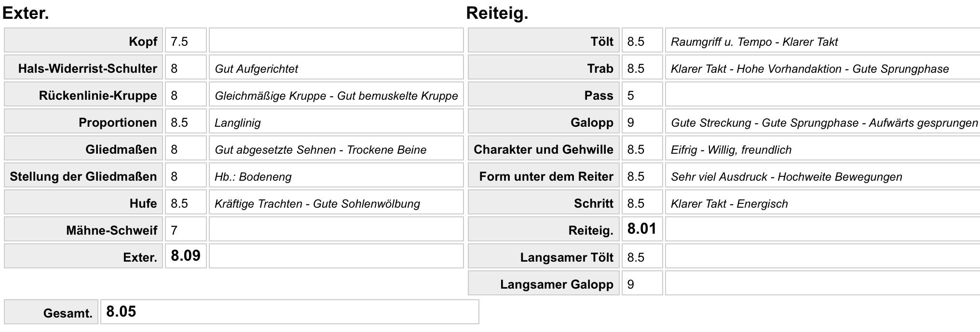Click the Gesamt. total field 8.05
980x332 pixels.
(x=290, y=312)
